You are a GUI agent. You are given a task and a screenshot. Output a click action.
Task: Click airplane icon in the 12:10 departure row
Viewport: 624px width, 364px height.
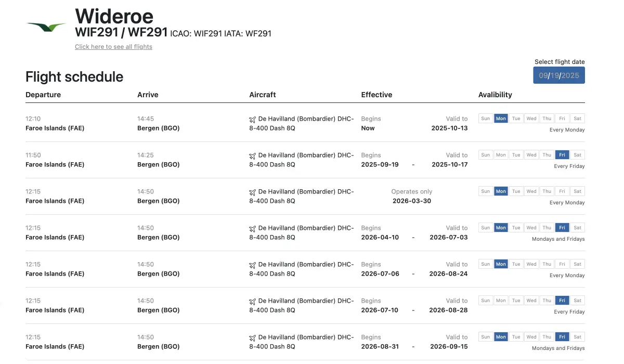(x=253, y=120)
